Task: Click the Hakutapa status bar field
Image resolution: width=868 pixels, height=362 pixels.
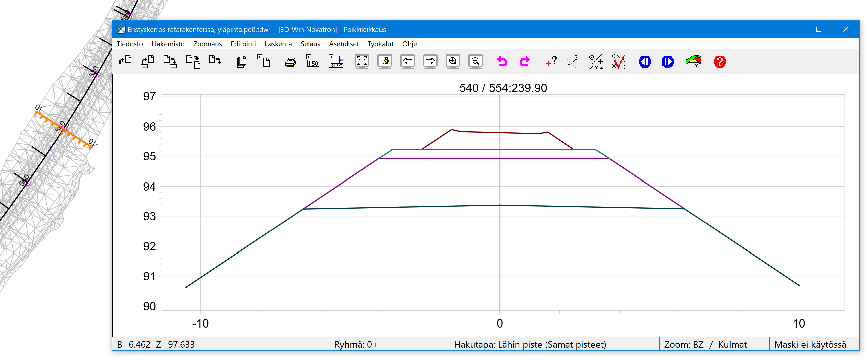Action: pos(530,344)
